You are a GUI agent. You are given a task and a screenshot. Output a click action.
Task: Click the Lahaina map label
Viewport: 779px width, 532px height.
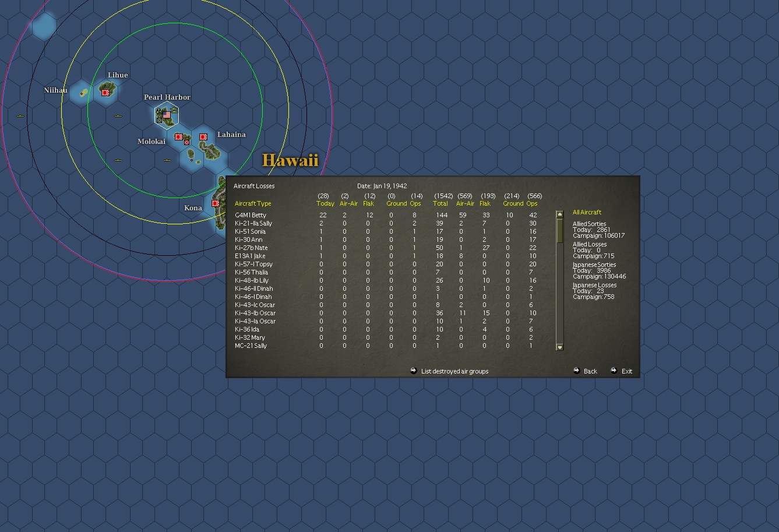tap(231, 135)
